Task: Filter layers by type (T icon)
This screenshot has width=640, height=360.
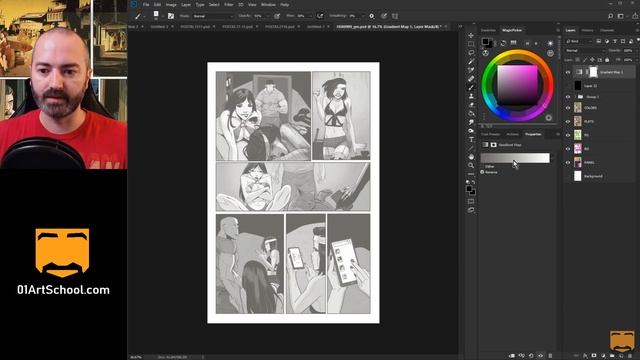Action: pos(615,41)
